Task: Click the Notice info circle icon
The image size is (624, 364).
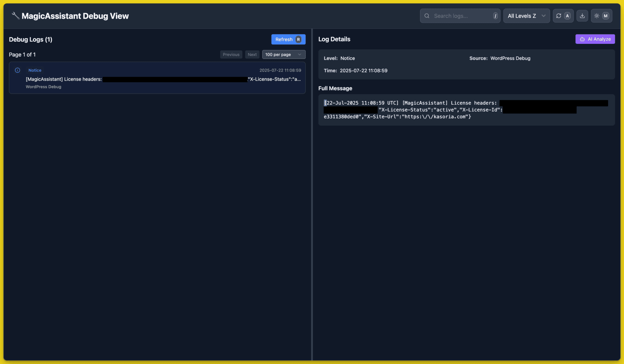Action: click(x=18, y=70)
